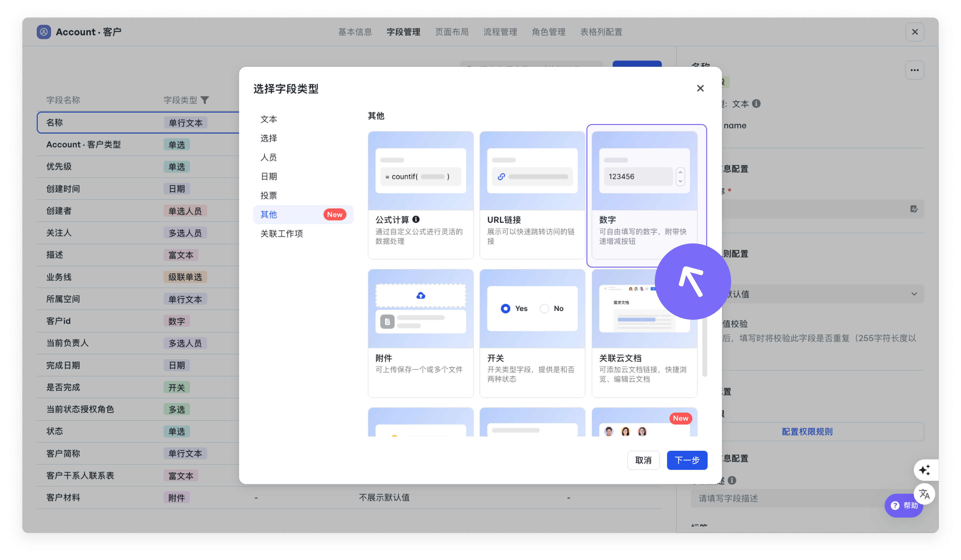The width and height of the screenshot is (961, 560).
Task: Select the No radio button in 开关 card
Action: click(x=544, y=308)
